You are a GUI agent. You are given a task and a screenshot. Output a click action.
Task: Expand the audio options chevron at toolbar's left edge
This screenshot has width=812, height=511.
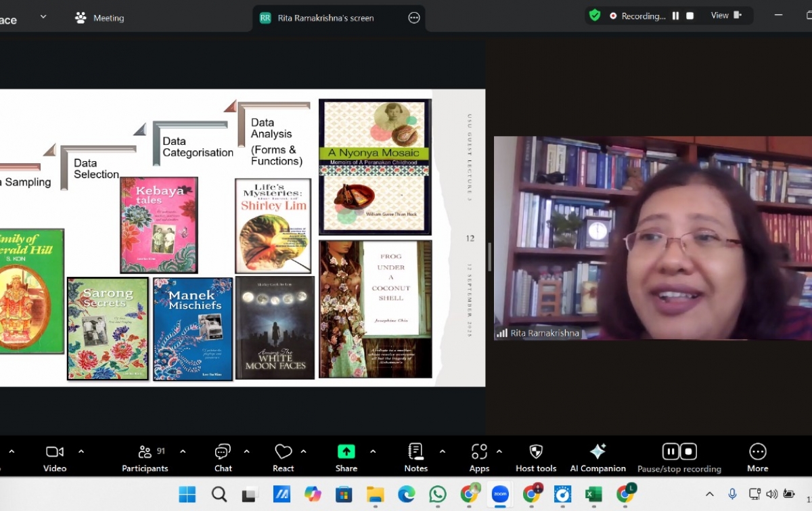pyautogui.click(x=11, y=451)
